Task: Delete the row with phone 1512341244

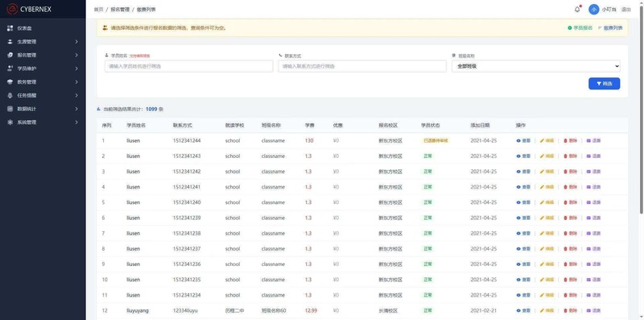Action: (x=570, y=141)
